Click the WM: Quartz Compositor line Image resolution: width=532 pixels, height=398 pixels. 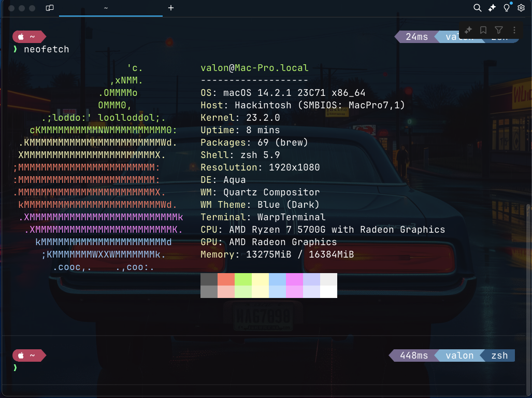[x=260, y=192]
